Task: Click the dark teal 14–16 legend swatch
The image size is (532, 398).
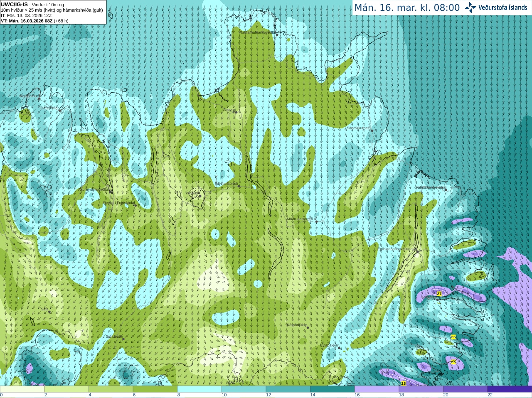Action: pyautogui.click(x=332, y=389)
